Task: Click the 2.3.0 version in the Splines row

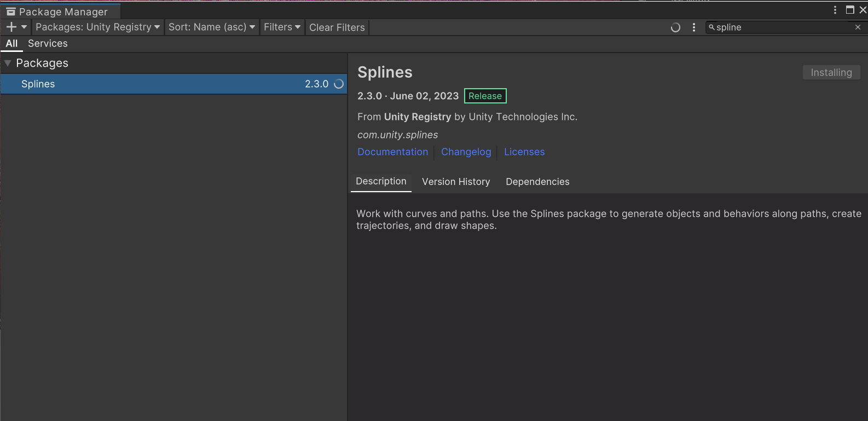Action: pyautogui.click(x=316, y=84)
